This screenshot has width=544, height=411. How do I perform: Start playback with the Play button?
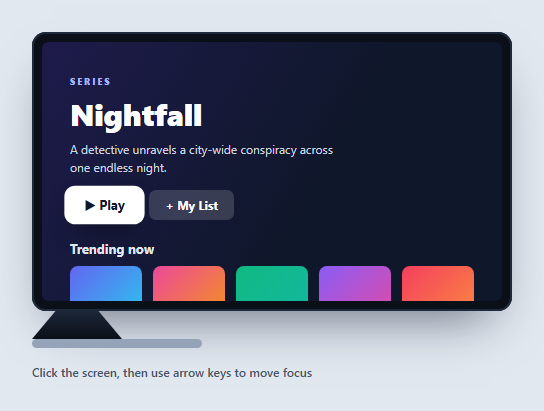pyautogui.click(x=104, y=205)
